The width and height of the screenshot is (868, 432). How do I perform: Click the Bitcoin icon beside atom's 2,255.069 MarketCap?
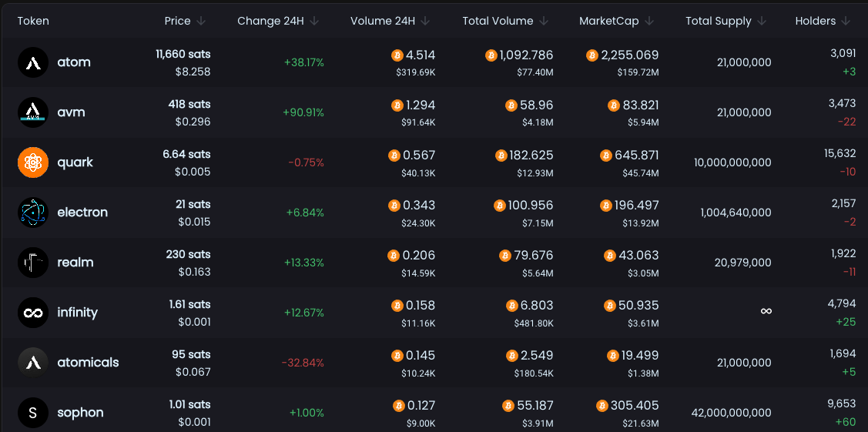(x=592, y=55)
